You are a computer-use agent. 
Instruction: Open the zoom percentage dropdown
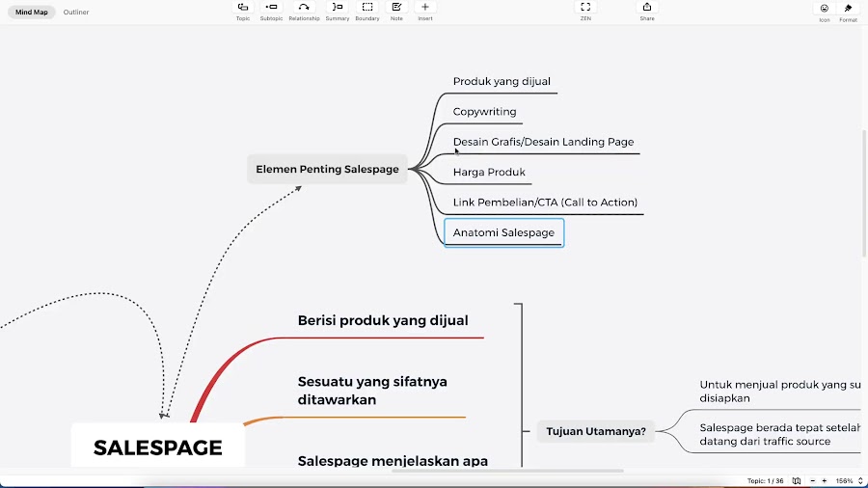point(849,481)
